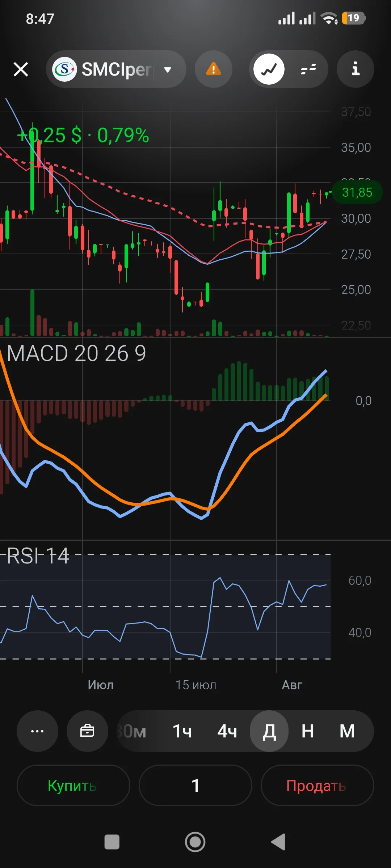
Task: Open RSI 14 indicator settings
Action: tap(38, 556)
